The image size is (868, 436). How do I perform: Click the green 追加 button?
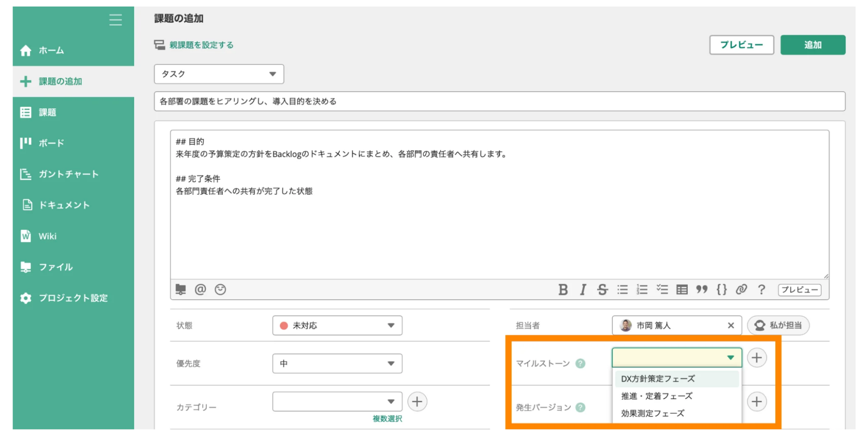pos(812,45)
